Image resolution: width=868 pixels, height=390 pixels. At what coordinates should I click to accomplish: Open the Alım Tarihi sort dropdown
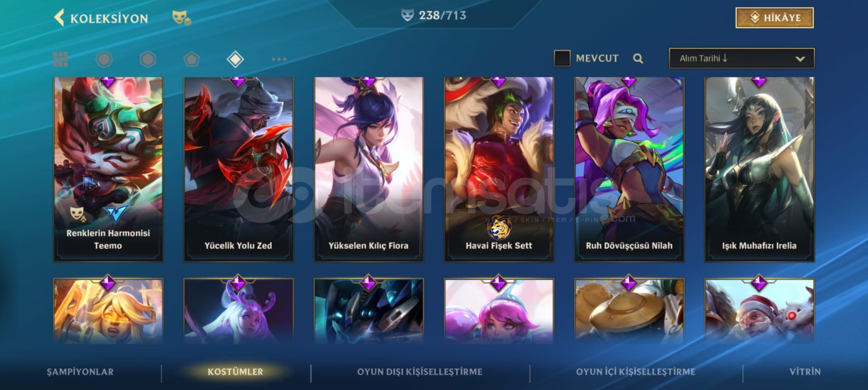pos(741,58)
